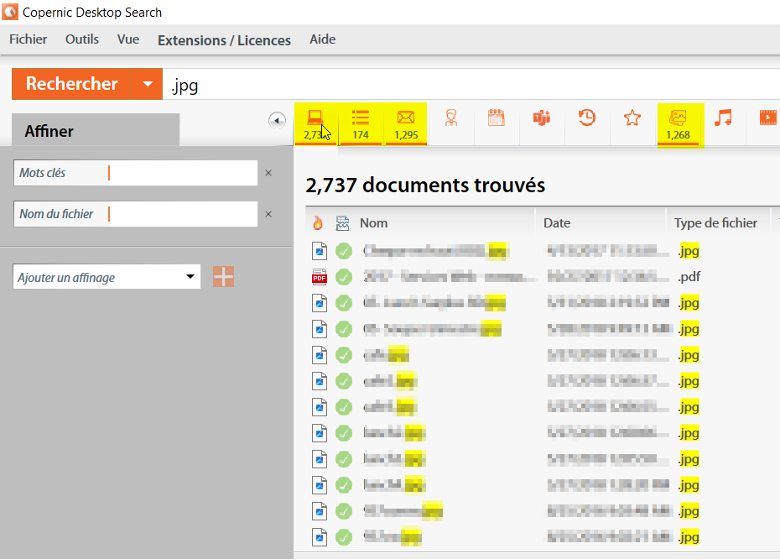Open the Ajouter un affinage dropdown
This screenshot has height=560, width=780.
click(x=106, y=277)
